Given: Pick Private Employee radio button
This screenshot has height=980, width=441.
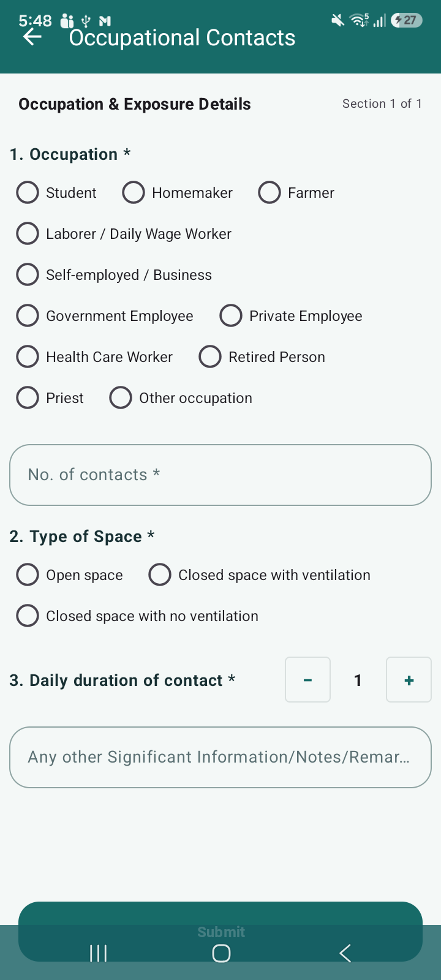Looking at the screenshot, I should (x=291, y=315).
